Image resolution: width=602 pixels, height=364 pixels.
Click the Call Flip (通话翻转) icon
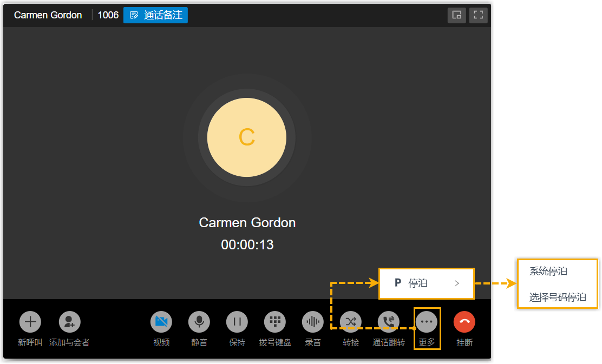(x=389, y=322)
